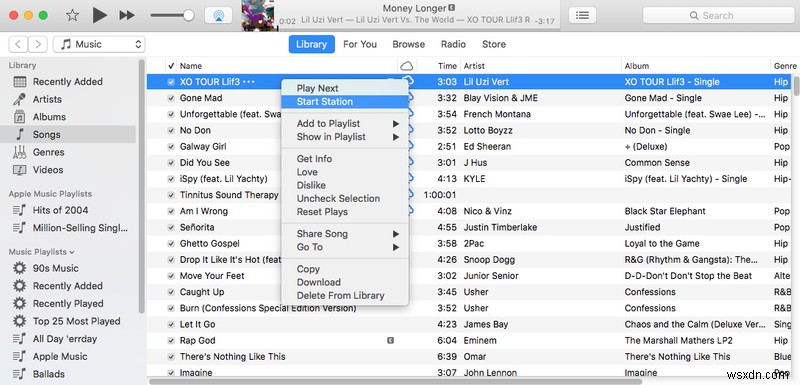Expand the Show in Playlist submenu
Screen dimensions: 800x385
[345, 137]
